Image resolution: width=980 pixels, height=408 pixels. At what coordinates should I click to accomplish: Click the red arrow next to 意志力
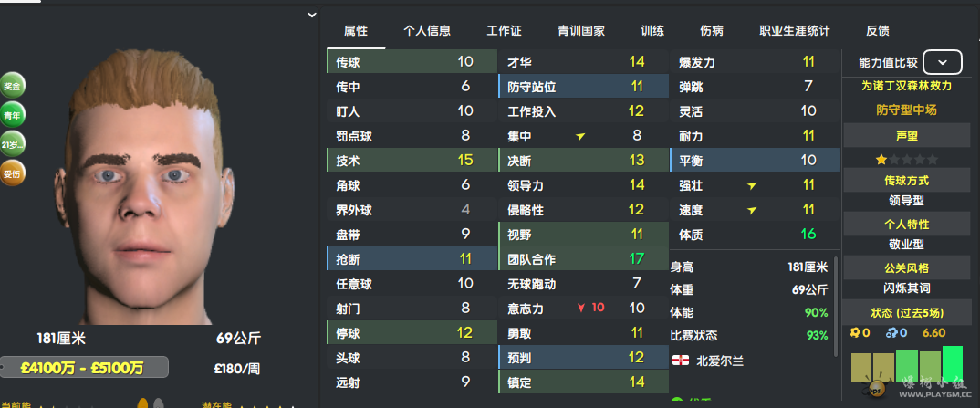580,309
